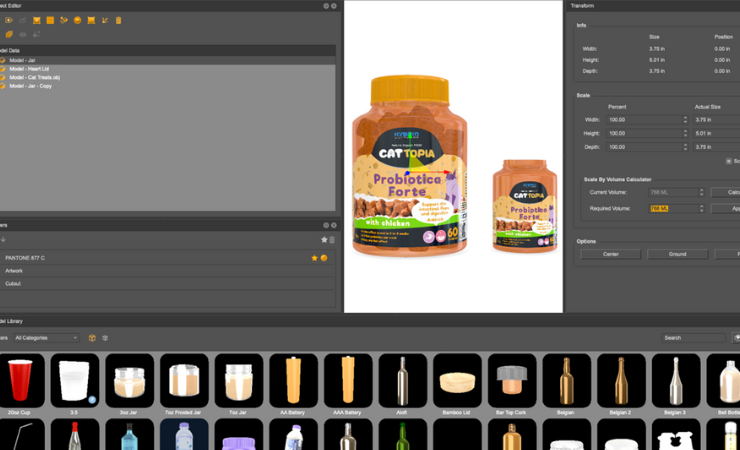Click the Depth Actual Size field

click(x=716, y=147)
